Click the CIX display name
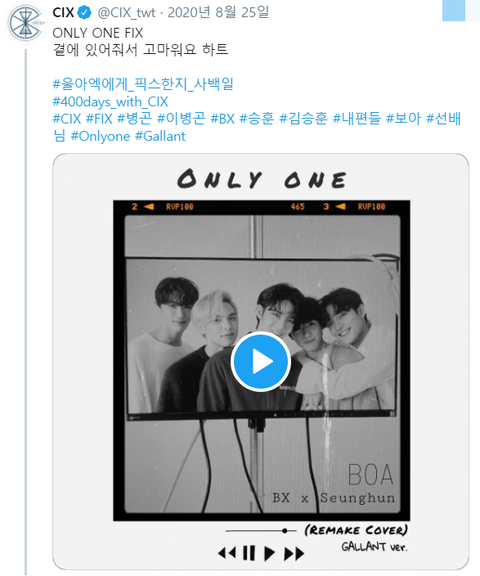Viewport: 480px width, 576px height. click(64, 12)
